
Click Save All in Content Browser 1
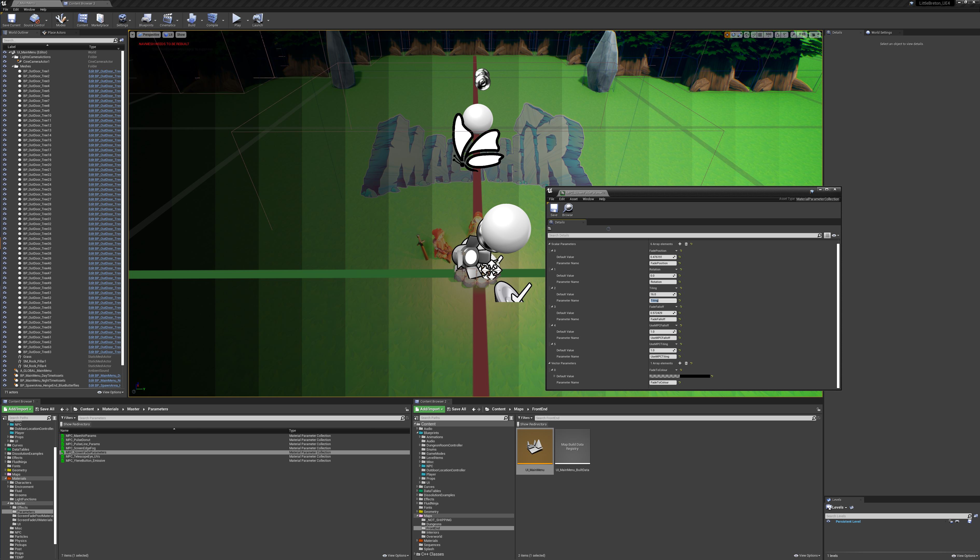[45, 409]
